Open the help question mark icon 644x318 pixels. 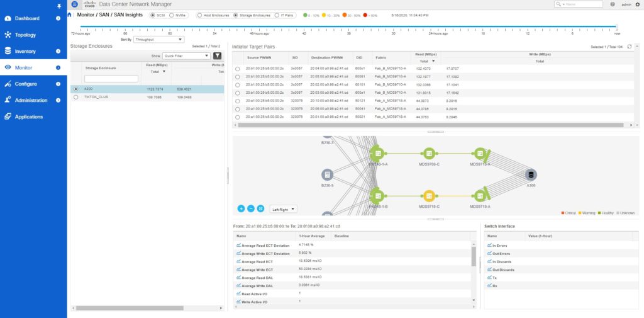pyautogui.click(x=613, y=4)
